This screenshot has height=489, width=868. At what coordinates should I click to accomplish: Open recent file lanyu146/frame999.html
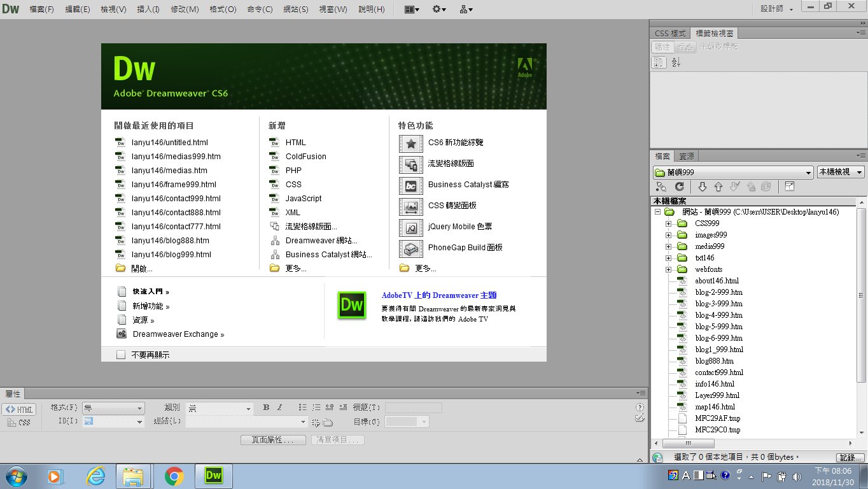click(173, 185)
